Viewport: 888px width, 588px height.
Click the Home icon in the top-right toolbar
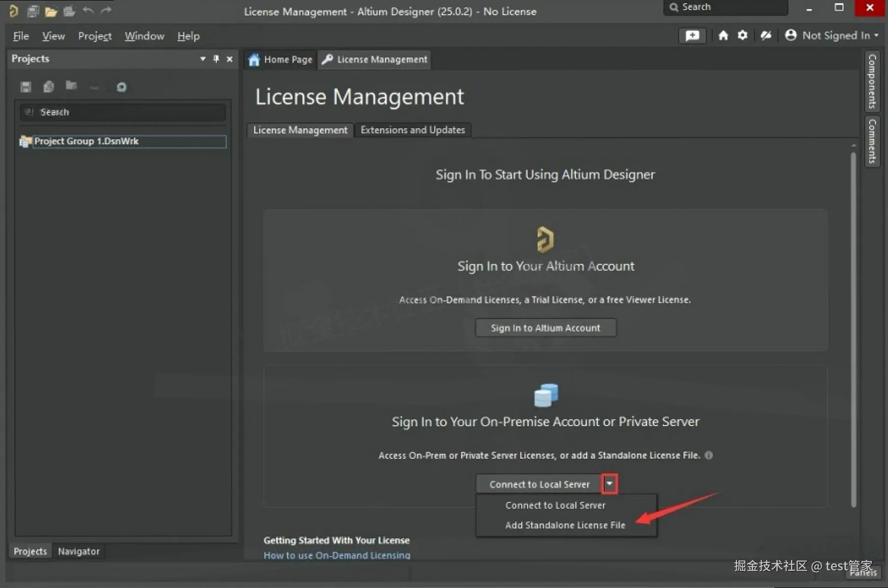tap(723, 35)
